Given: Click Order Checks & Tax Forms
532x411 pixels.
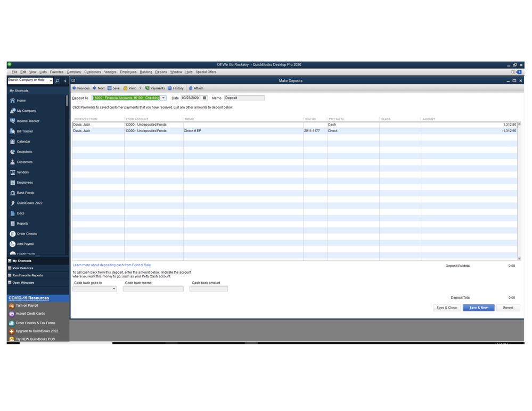Looking at the screenshot, I should (32, 323).
